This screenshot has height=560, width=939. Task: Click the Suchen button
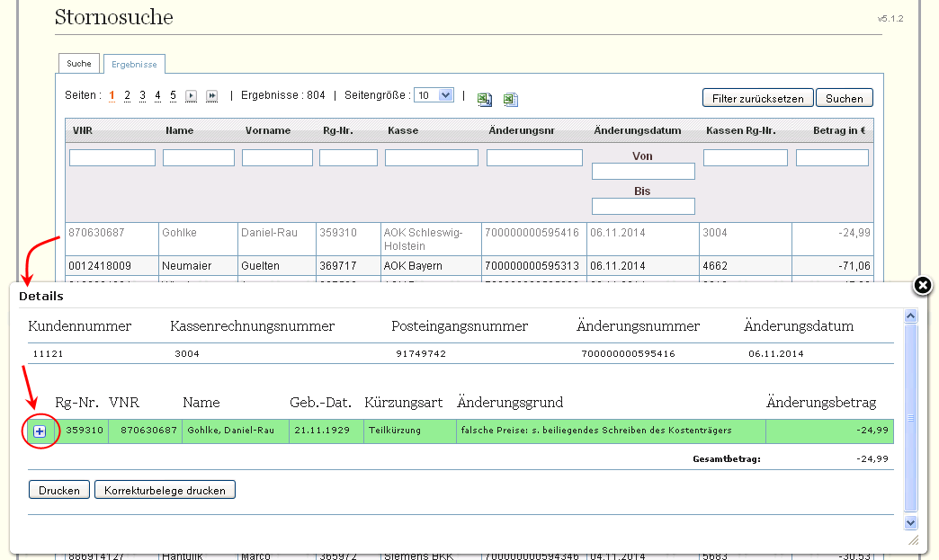[845, 98]
